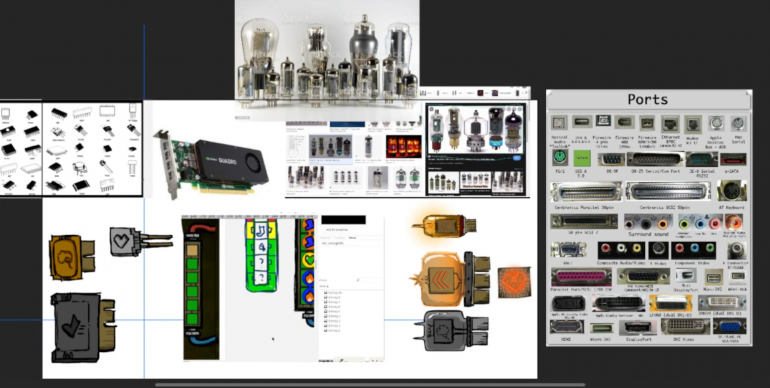Select the dark-framed screenshot of five large tubes
The width and height of the screenshot is (770, 388).
[475, 149]
